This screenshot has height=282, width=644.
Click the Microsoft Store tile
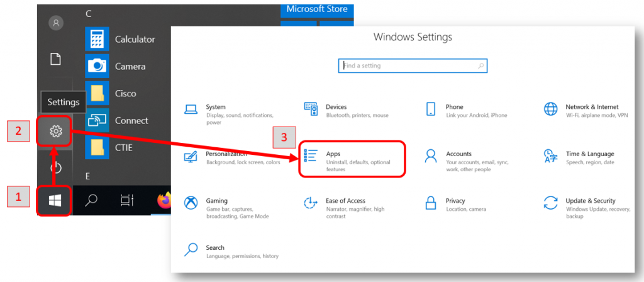pyautogui.click(x=317, y=10)
